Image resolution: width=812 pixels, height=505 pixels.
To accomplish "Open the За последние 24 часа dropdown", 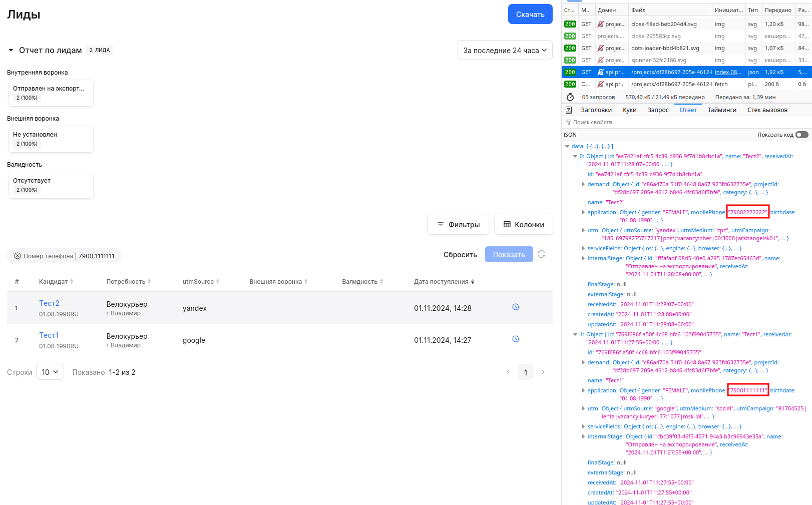I will [505, 51].
